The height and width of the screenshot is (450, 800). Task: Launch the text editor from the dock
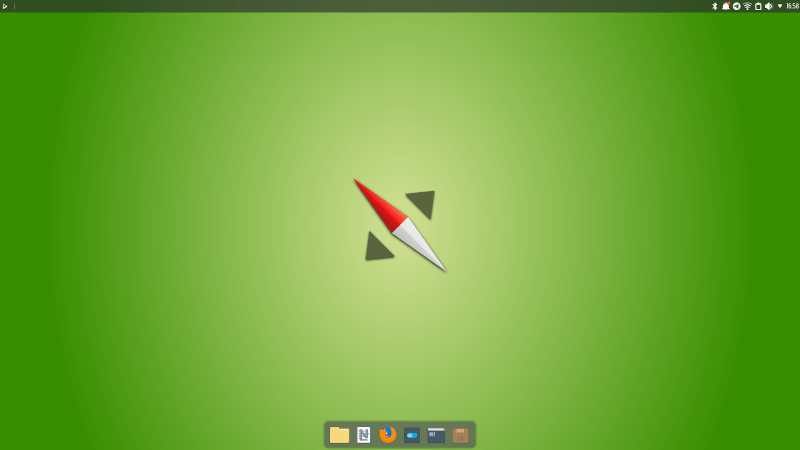click(x=364, y=435)
